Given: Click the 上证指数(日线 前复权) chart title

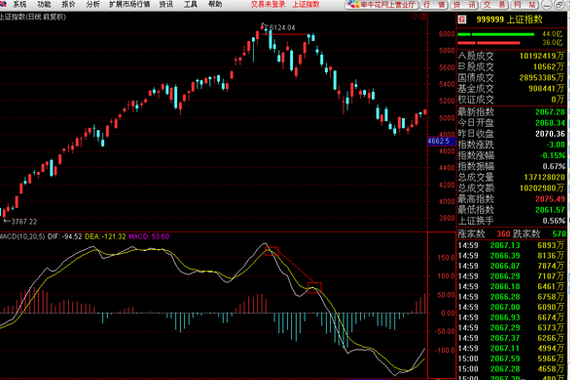Looking at the screenshot, I should click(x=33, y=17).
